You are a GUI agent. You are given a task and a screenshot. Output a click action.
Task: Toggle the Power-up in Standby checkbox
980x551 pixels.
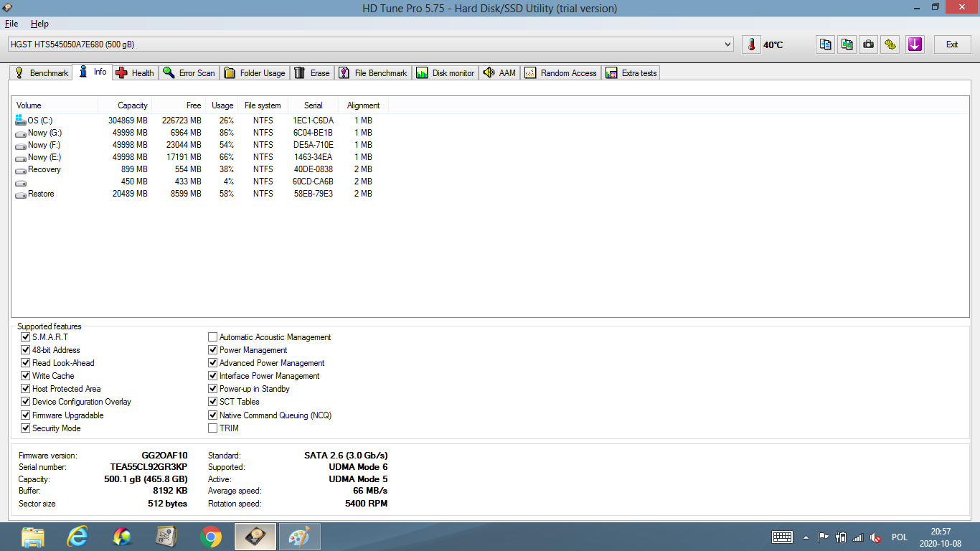pos(213,389)
